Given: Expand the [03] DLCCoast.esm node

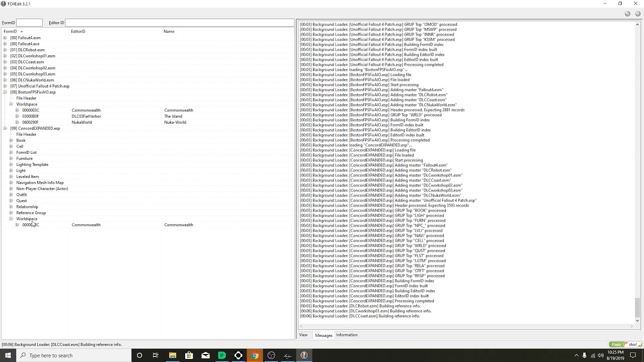Looking at the screenshot, I should coord(5,62).
